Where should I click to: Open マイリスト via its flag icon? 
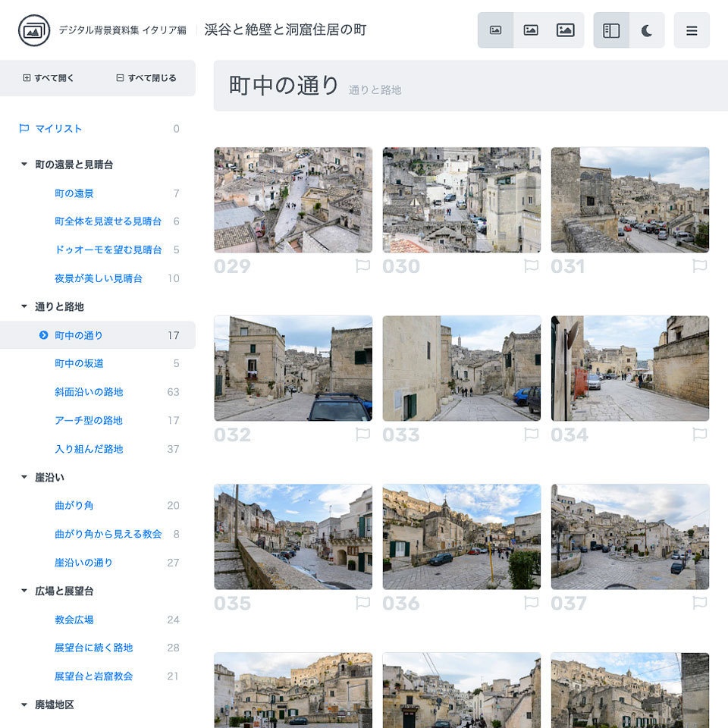[x=24, y=129]
